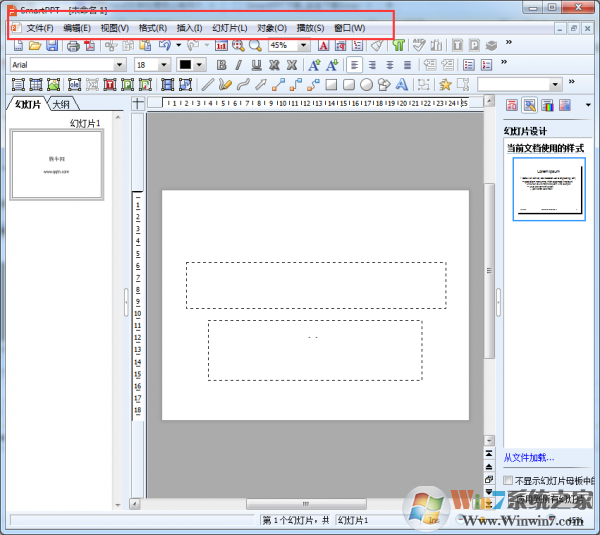Image resolution: width=600 pixels, height=535 pixels.
Task: Click the Export to PDF icon
Action: [90, 46]
